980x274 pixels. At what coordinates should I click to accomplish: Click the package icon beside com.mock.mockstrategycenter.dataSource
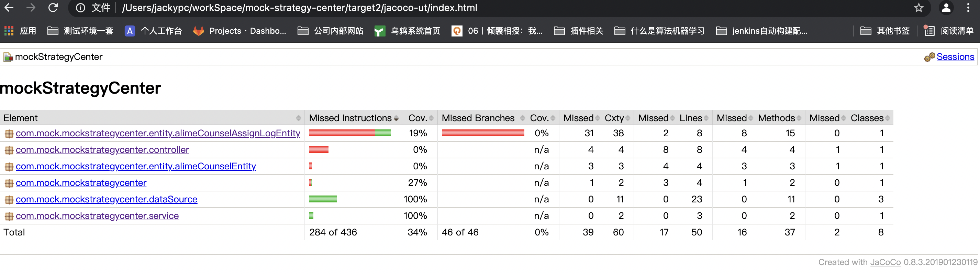(x=9, y=200)
